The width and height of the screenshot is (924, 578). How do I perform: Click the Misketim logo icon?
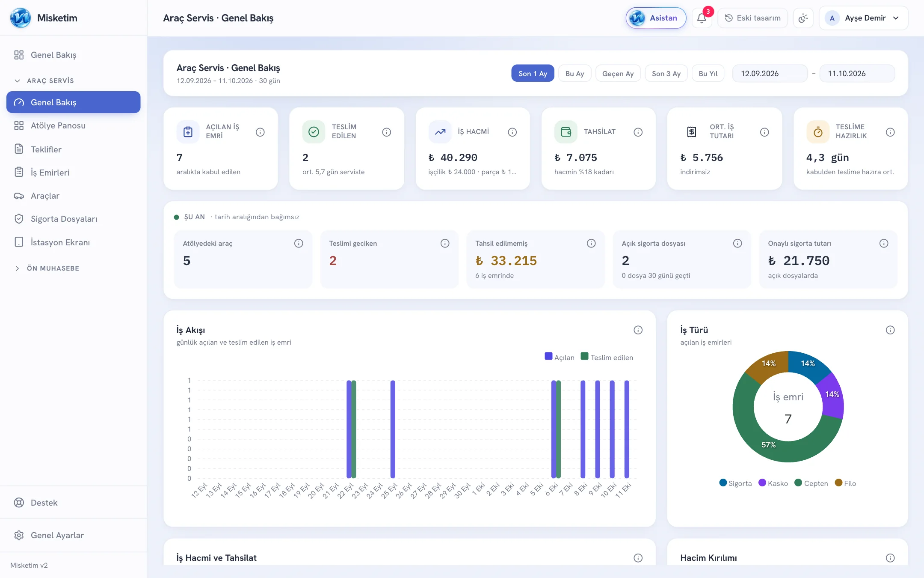coord(21,18)
